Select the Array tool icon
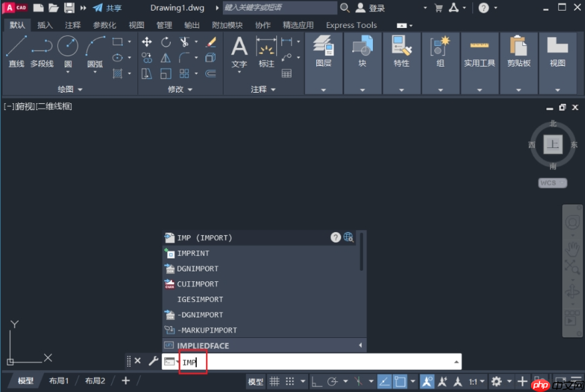Screen dimensions: 585x392 click(x=184, y=73)
